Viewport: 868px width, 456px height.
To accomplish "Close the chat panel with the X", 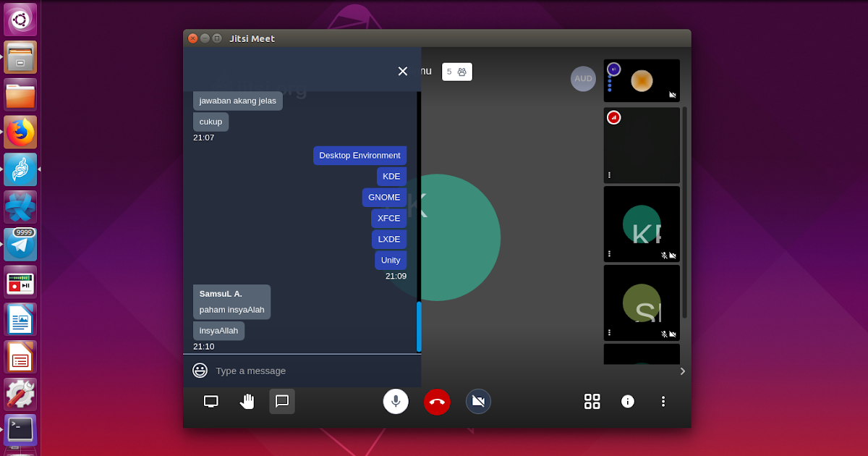I will pos(402,71).
